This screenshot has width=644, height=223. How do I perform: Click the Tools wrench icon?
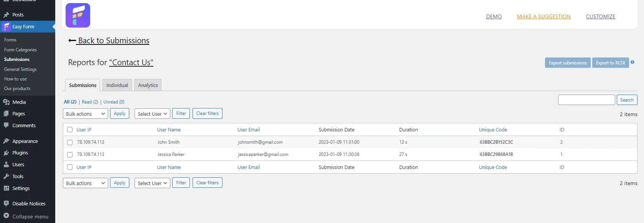coord(6,177)
